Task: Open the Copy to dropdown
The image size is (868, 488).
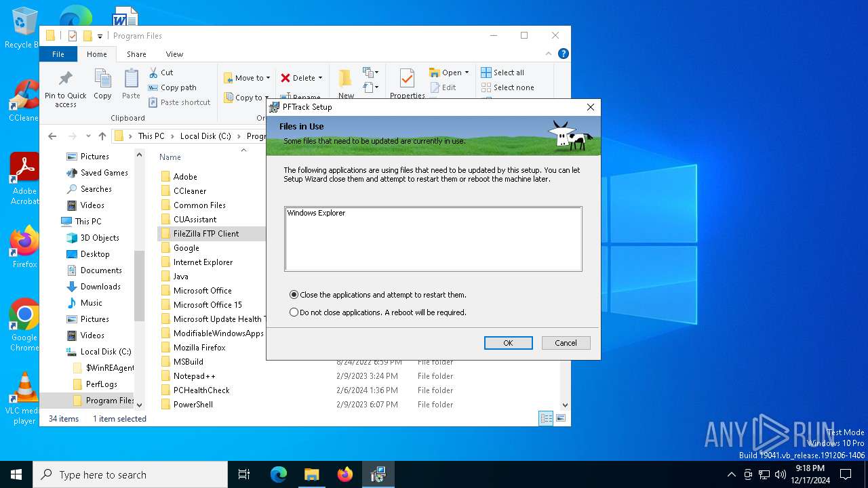Action: [247, 98]
